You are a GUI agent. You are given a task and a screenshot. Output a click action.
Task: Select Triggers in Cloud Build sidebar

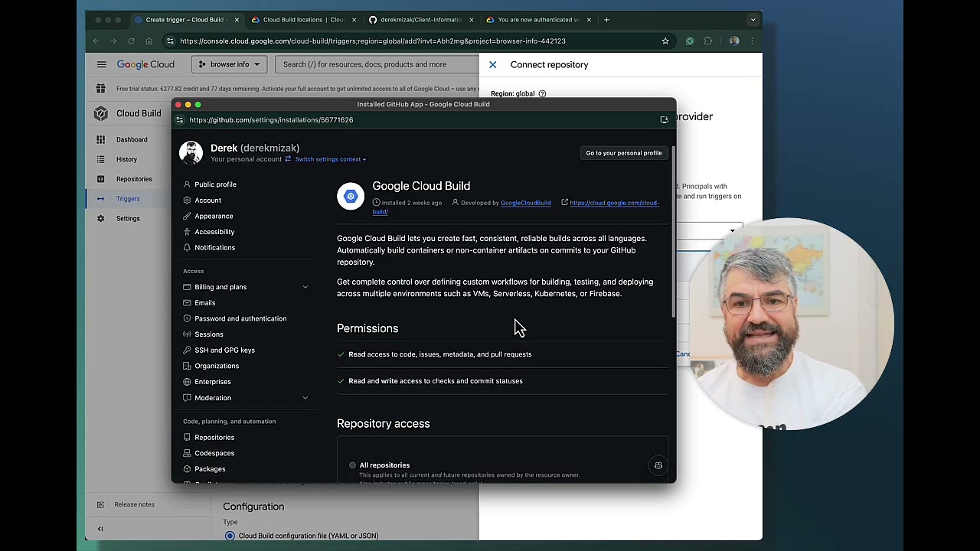pyautogui.click(x=127, y=199)
